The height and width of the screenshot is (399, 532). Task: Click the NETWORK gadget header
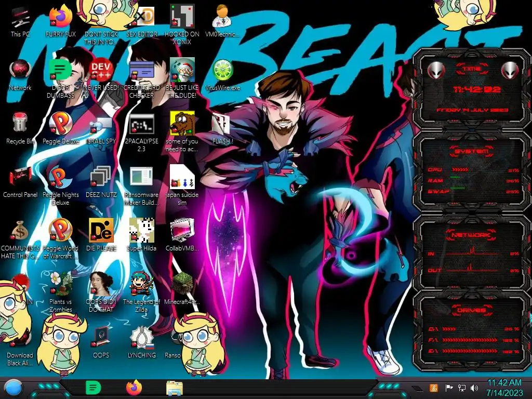click(472, 234)
